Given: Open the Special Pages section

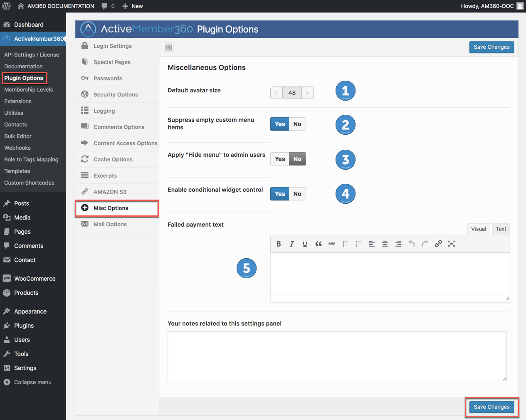Looking at the screenshot, I should (x=117, y=62).
